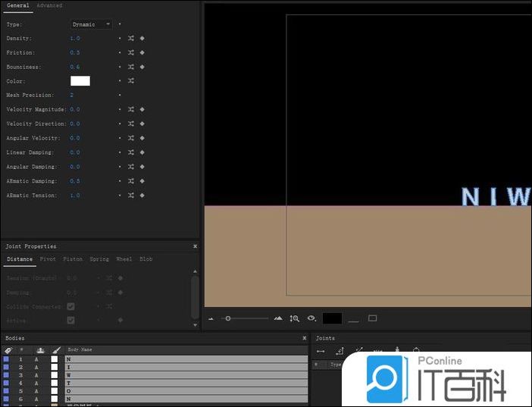Click the Body Name column header
Viewport: 532px width, 407px height.
coord(80,350)
